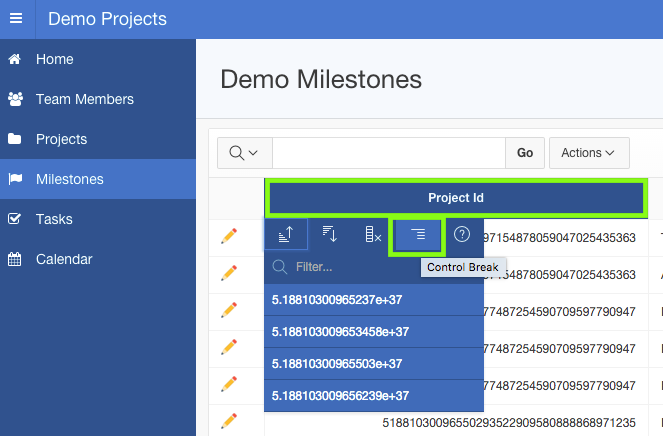Open column help question mark icon

tap(462, 234)
